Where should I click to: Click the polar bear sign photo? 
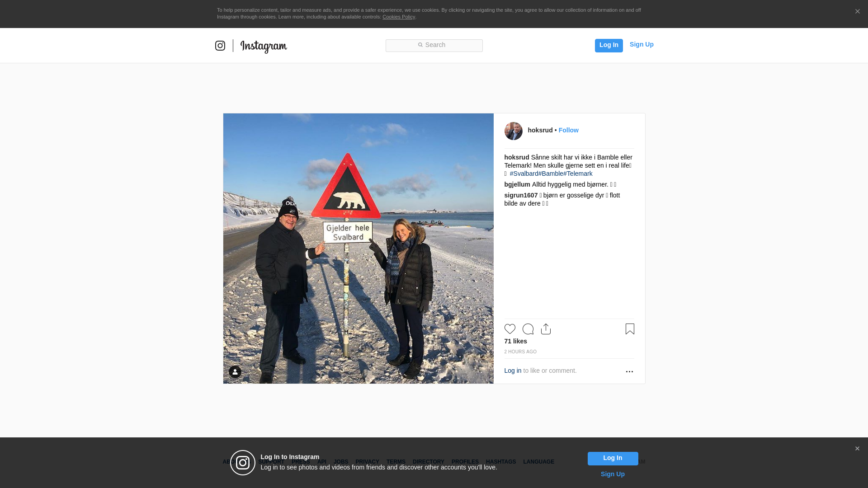(x=358, y=249)
